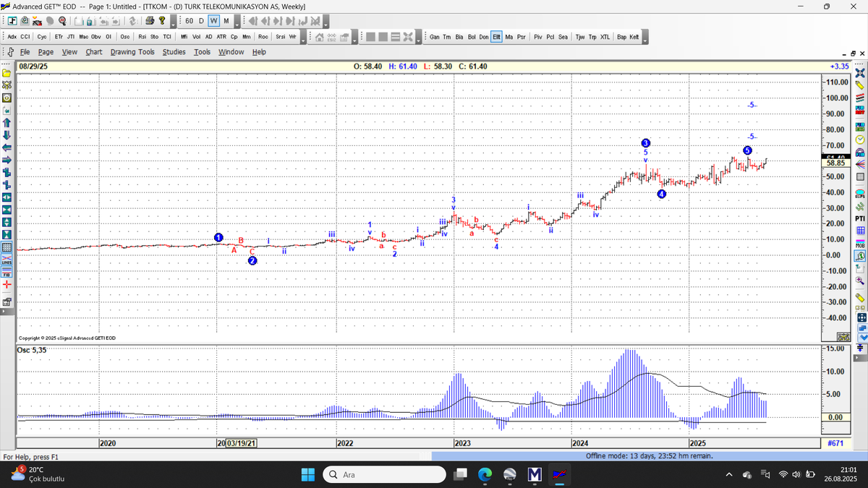Open Windows Start menu

coord(308,474)
